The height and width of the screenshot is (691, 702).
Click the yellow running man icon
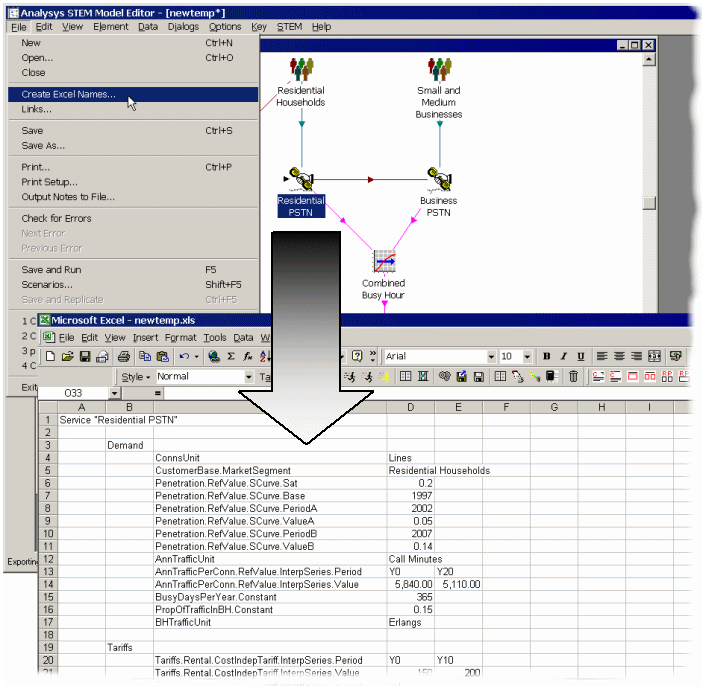(x=384, y=377)
